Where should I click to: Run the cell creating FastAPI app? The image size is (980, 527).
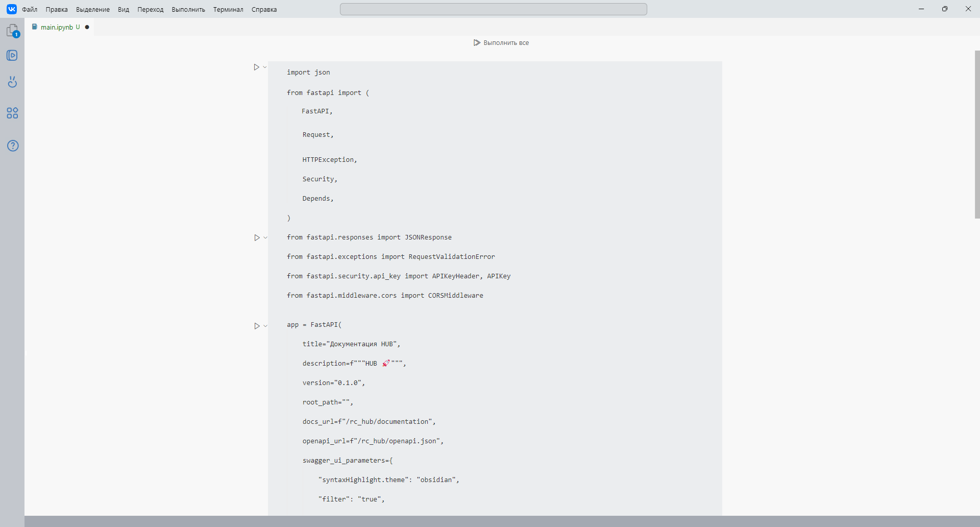(257, 325)
